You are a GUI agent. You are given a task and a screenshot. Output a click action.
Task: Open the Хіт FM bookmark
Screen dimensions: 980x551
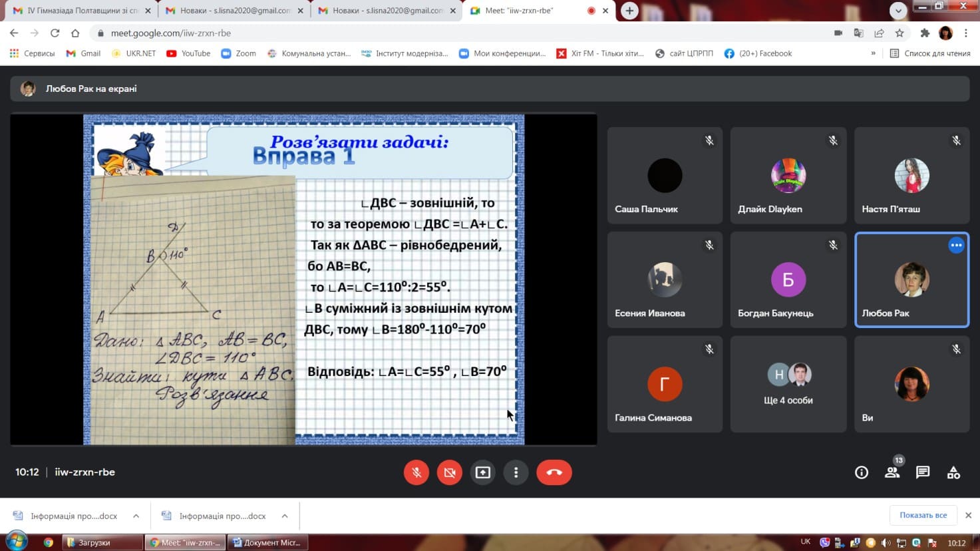[x=600, y=53]
